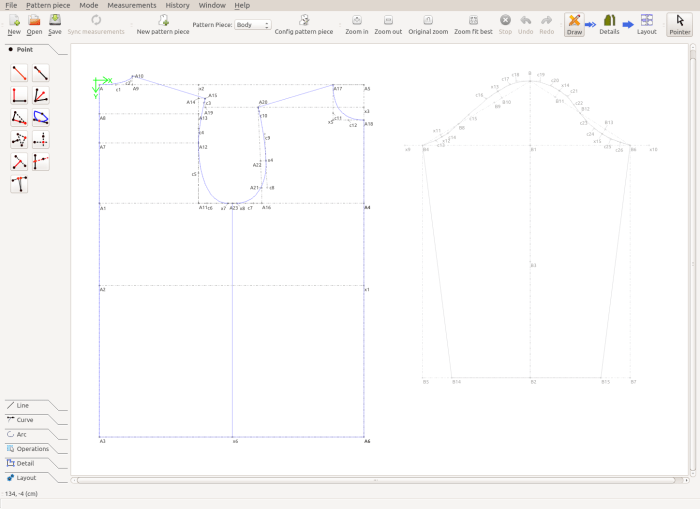Click point label A2 on the left edge
The height and width of the screenshot is (509, 700).
[x=103, y=290]
